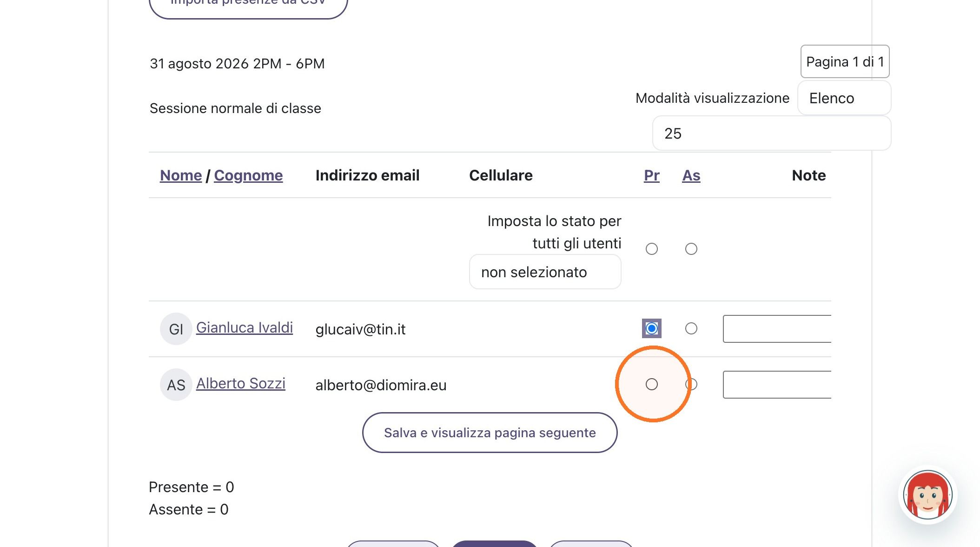
Task: Click 'Cellulare' column header
Action: point(501,175)
